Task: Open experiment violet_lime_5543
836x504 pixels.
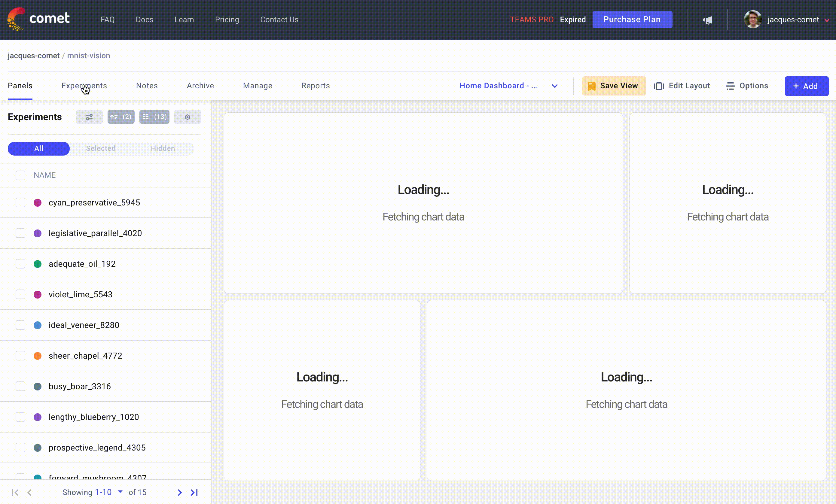Action: (81, 294)
